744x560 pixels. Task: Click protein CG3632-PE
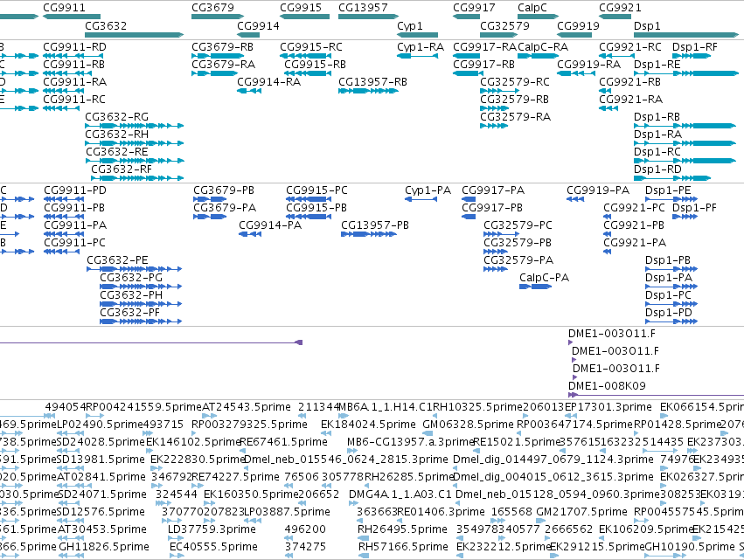(135, 269)
